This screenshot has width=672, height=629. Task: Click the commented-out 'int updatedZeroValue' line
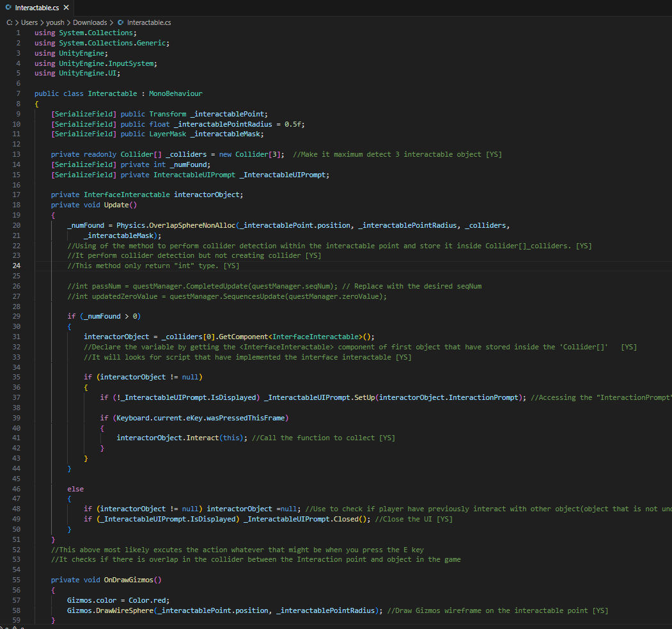coord(227,297)
